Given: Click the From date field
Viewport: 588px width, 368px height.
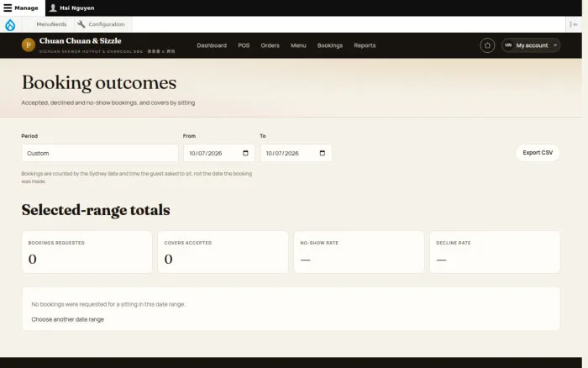Looking at the screenshot, I should click(219, 153).
